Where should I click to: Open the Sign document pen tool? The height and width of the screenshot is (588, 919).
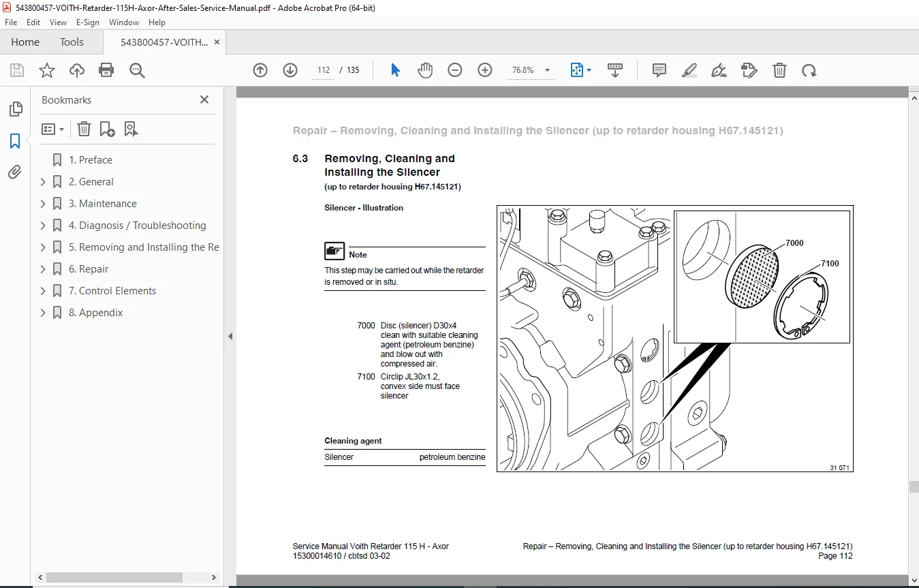719,70
